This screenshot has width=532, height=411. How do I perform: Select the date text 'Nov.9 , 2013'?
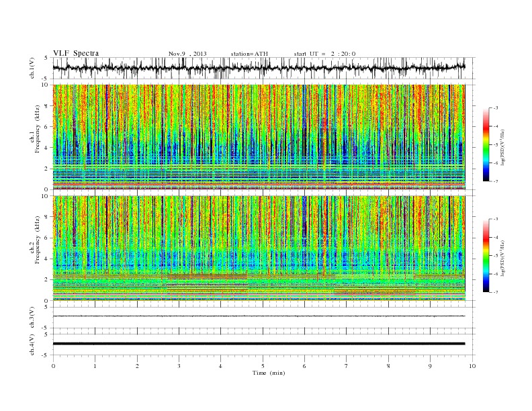pyautogui.click(x=187, y=54)
